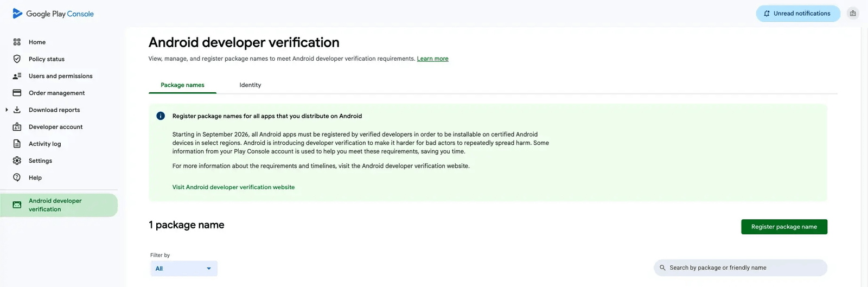Click the Download reports arrow icon

(x=17, y=110)
